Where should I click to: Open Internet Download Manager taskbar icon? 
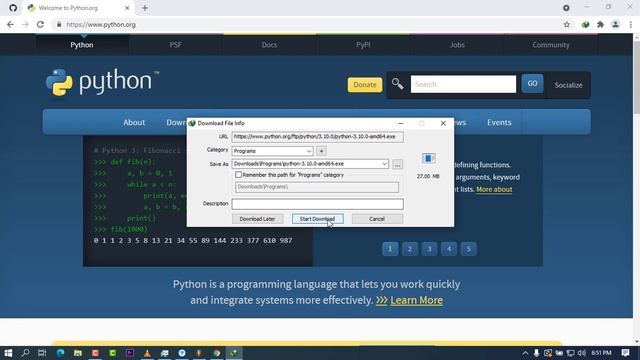(234, 353)
